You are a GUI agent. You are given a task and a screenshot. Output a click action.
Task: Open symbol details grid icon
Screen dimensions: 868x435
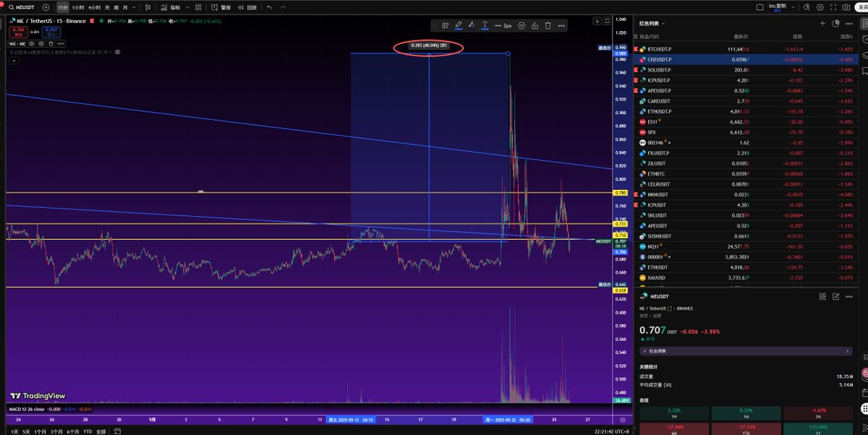click(822, 296)
